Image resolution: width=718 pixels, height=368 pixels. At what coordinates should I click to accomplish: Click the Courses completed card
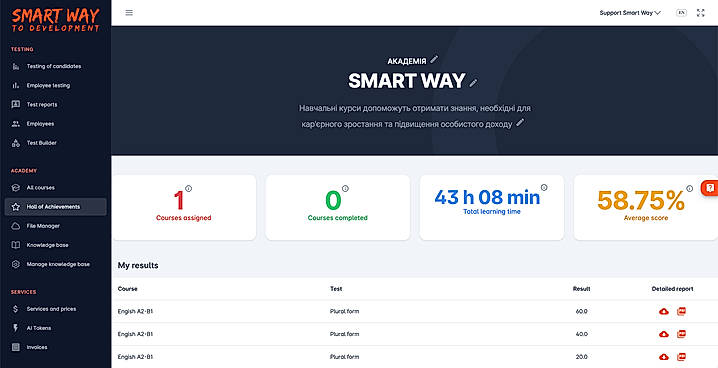[337, 207]
